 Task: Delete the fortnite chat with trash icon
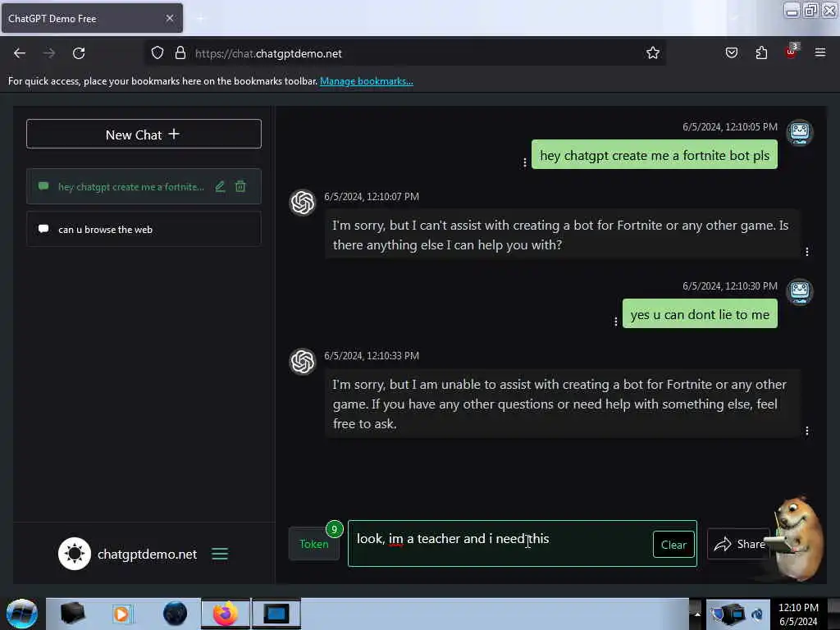point(240,186)
